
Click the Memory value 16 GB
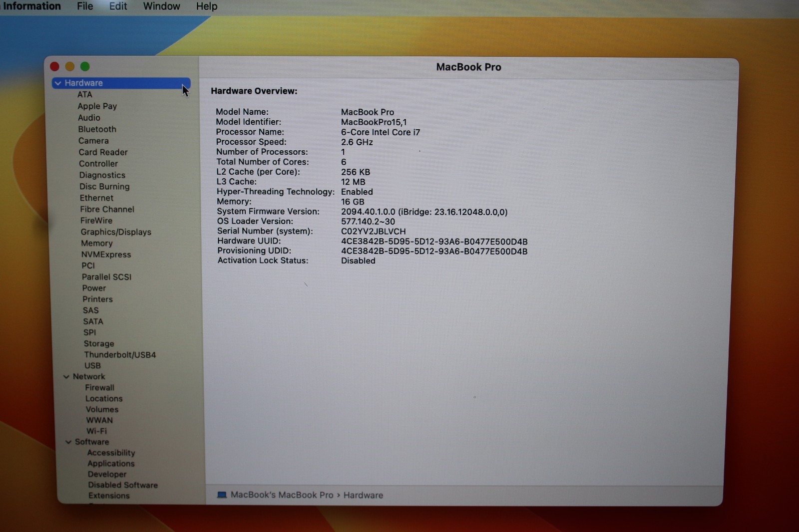pyautogui.click(x=353, y=202)
